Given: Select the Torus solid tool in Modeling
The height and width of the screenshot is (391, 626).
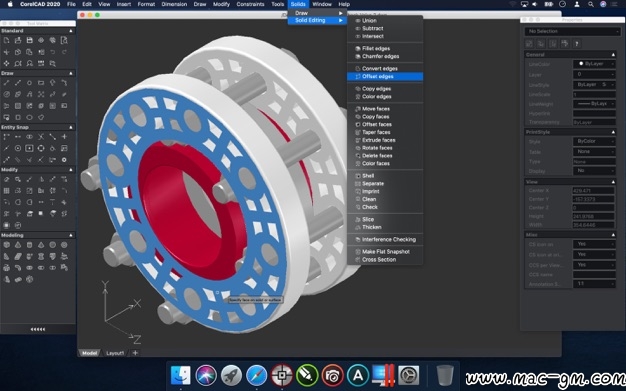Looking at the screenshot, I should (x=64, y=245).
